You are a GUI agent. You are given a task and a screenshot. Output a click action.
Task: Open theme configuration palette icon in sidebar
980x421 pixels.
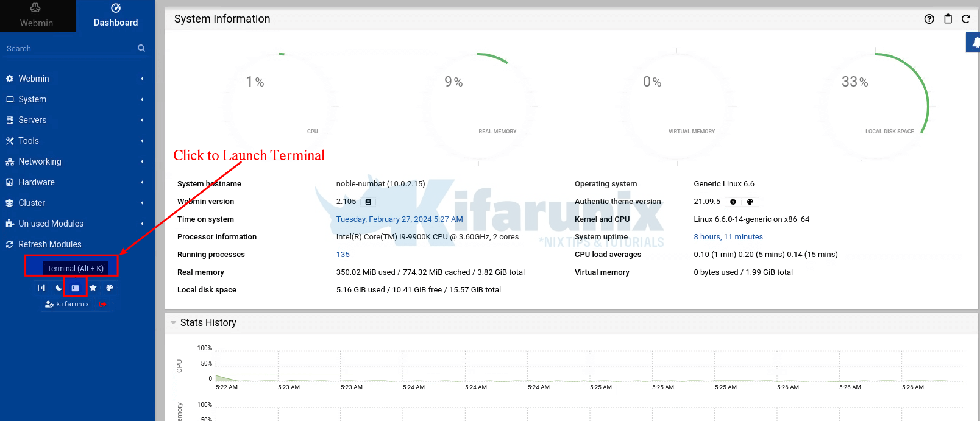pyautogui.click(x=110, y=288)
